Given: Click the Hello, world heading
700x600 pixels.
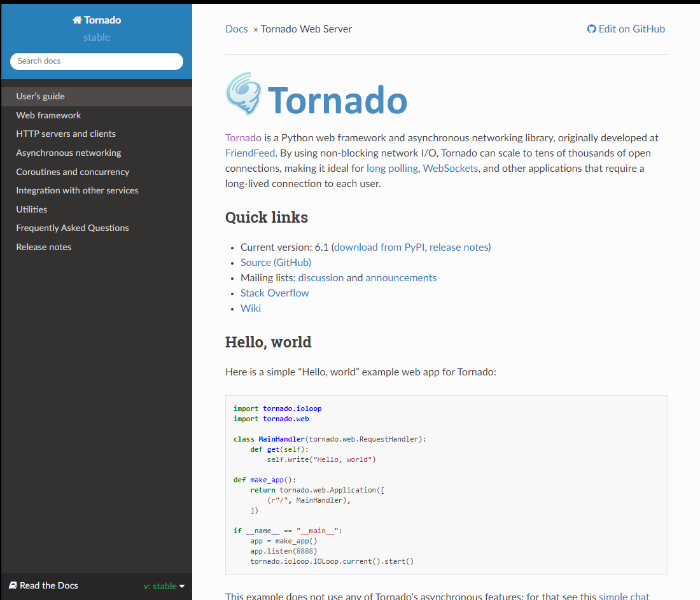Looking at the screenshot, I should coord(269,342).
